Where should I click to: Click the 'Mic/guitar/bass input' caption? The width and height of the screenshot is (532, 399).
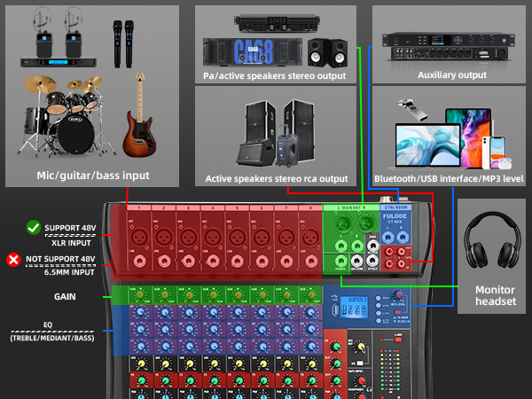[93, 176]
